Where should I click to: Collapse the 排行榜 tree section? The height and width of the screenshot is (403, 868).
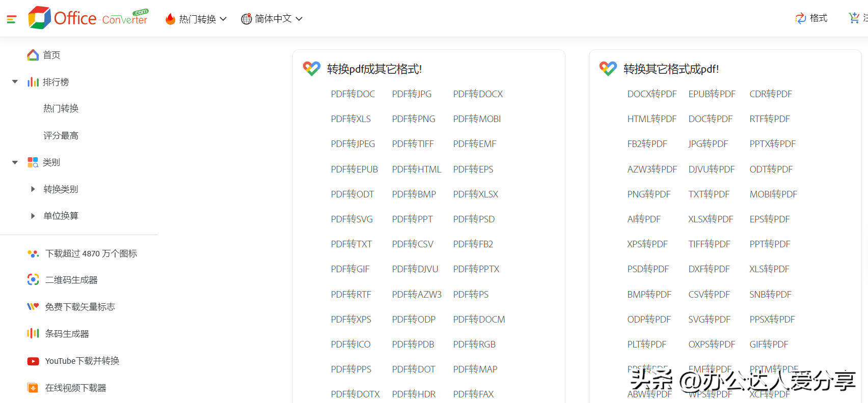(x=15, y=82)
